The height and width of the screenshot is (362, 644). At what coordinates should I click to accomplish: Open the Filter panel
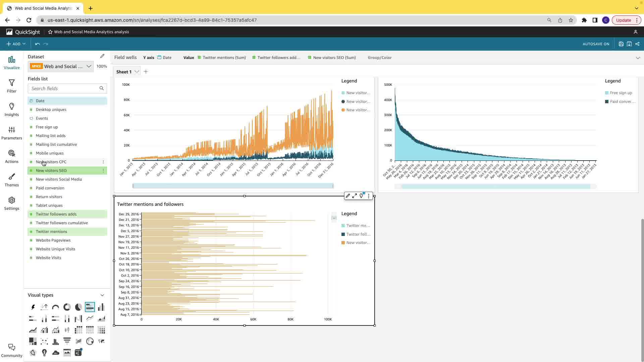point(12,86)
